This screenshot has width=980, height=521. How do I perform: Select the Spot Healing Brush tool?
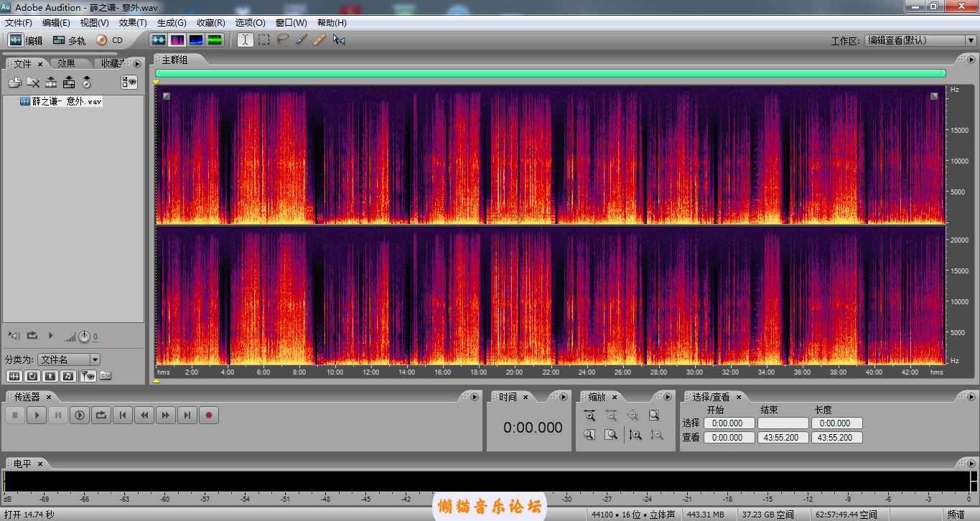pos(320,40)
